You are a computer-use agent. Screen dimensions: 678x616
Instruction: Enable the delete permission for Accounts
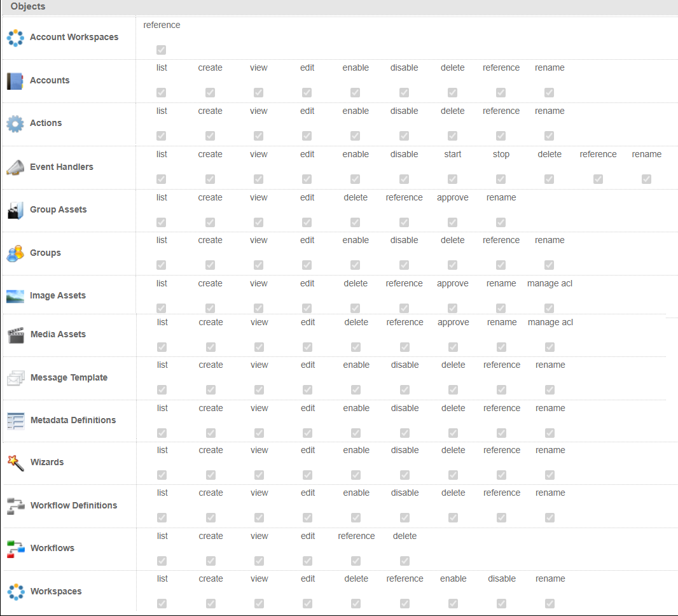coord(452,92)
